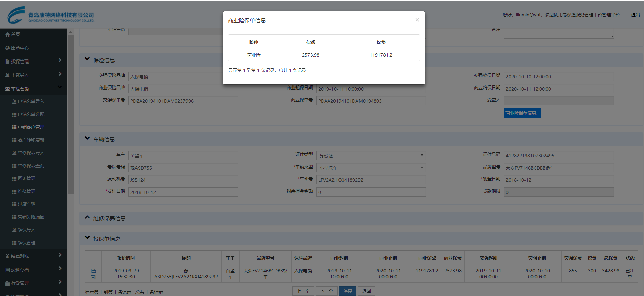Click the 保存 button
The height and width of the screenshot is (296, 644).
tap(347, 291)
